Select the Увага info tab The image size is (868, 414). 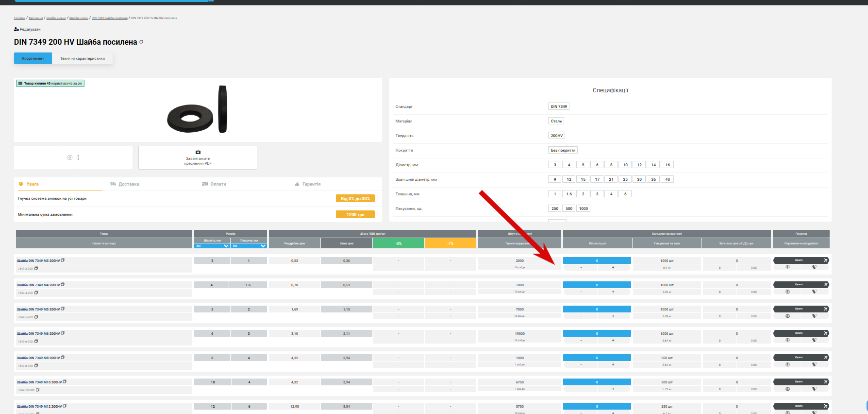[x=29, y=184]
